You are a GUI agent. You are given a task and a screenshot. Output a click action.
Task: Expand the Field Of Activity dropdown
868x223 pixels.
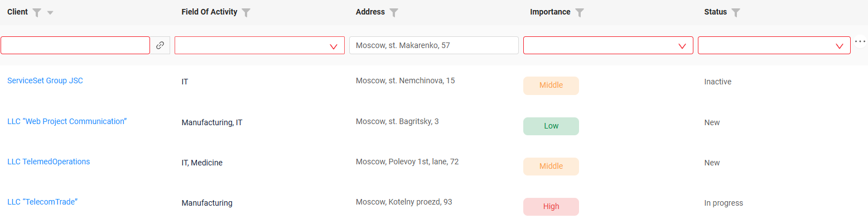334,46
